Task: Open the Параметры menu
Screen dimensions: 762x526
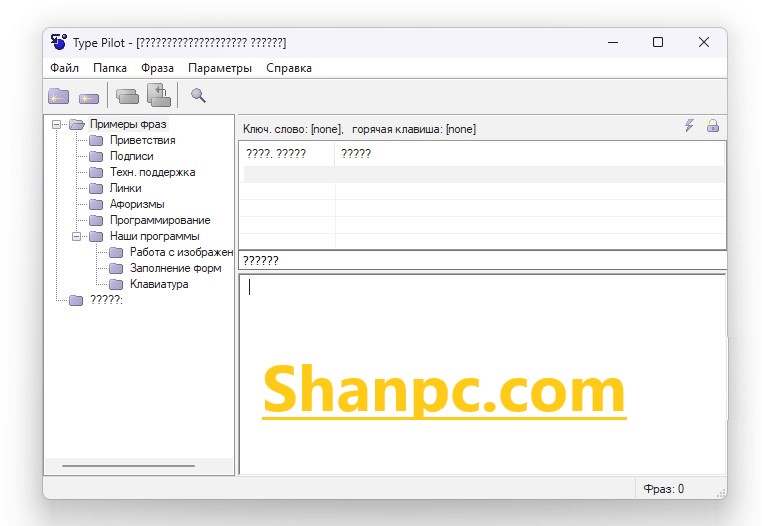Action: 220,68
